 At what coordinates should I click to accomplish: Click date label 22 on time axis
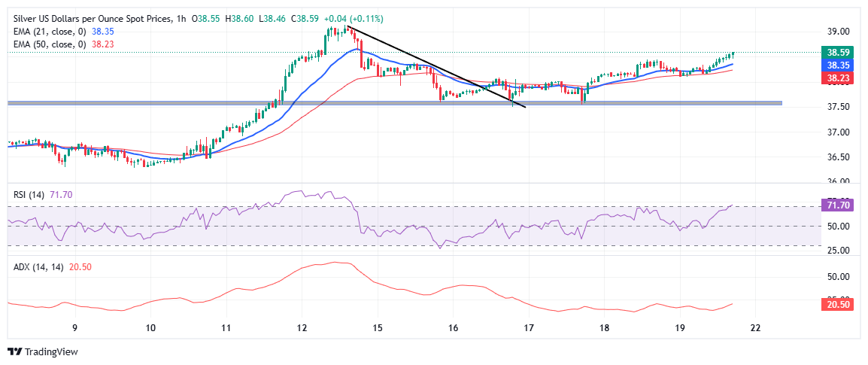pyautogui.click(x=754, y=328)
